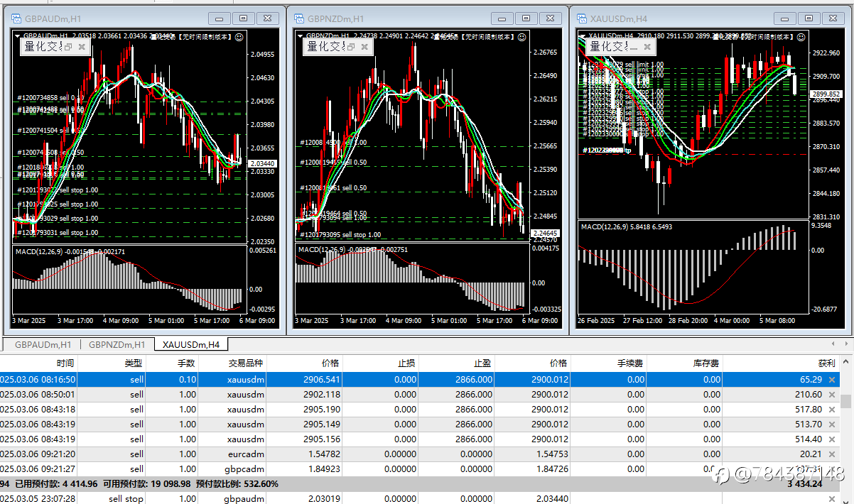This screenshot has height=504, width=854.
Task: Select the order row timed 08:16:50
Action: 420,380
